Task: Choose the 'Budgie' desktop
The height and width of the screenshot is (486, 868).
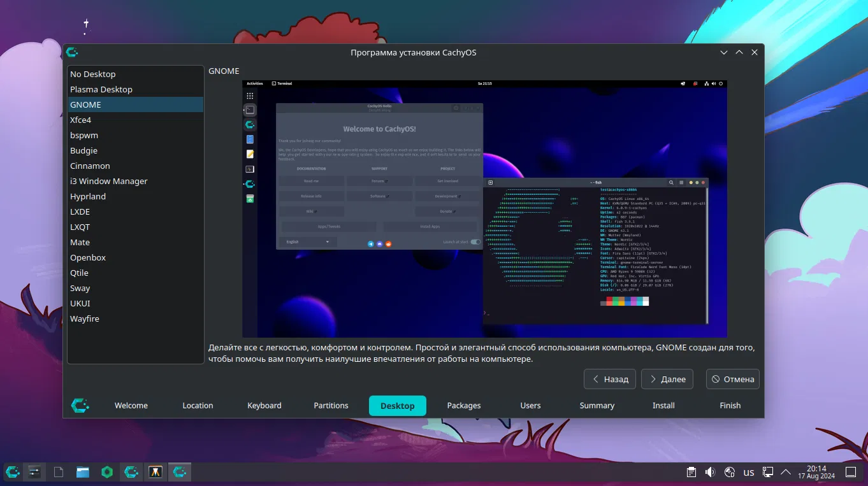Action: [x=136, y=150]
